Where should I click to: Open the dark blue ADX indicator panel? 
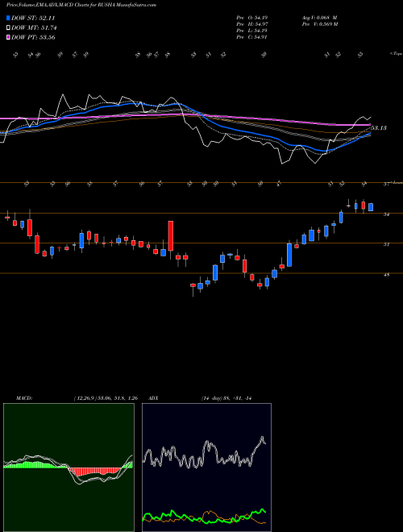pos(206,468)
